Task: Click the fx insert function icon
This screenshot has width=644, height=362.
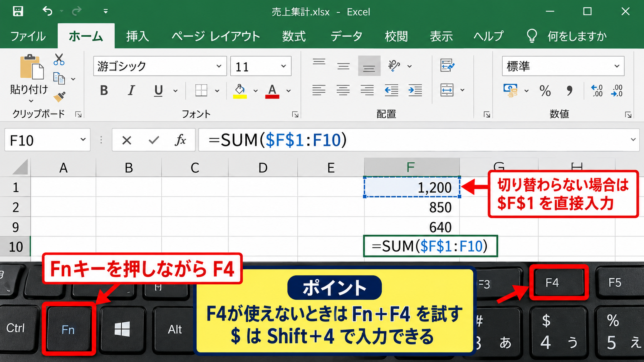Action: click(180, 140)
